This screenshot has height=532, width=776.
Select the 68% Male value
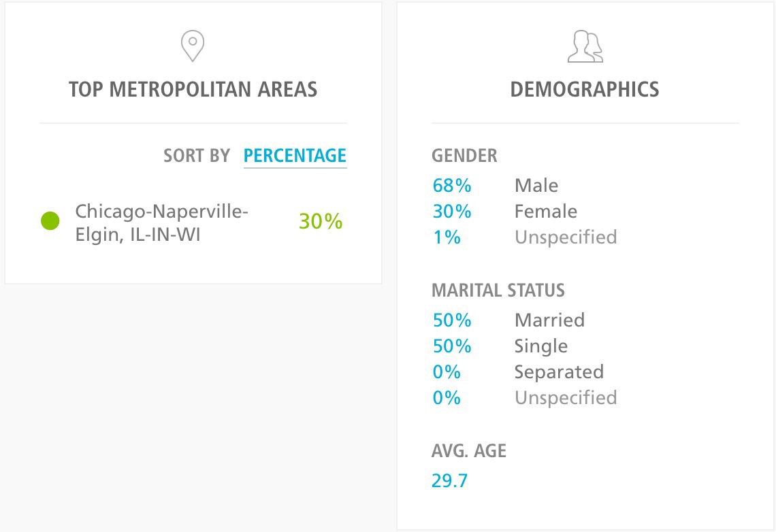[x=452, y=186]
